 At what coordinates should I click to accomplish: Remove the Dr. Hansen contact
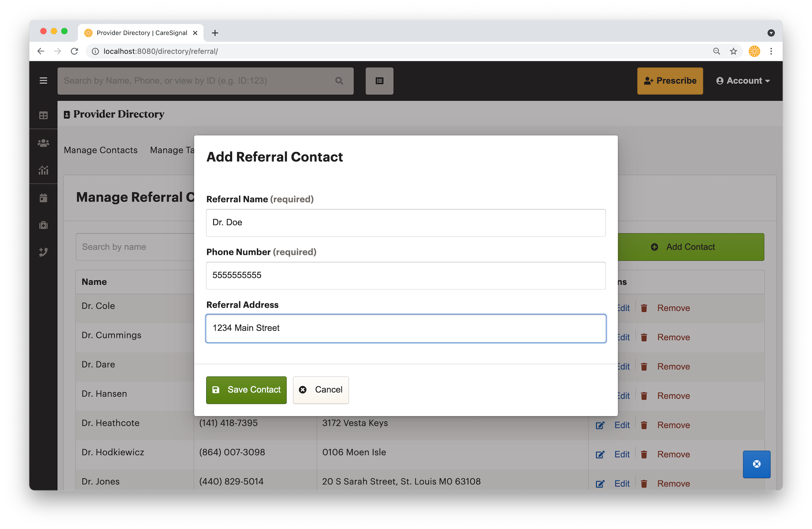point(674,396)
